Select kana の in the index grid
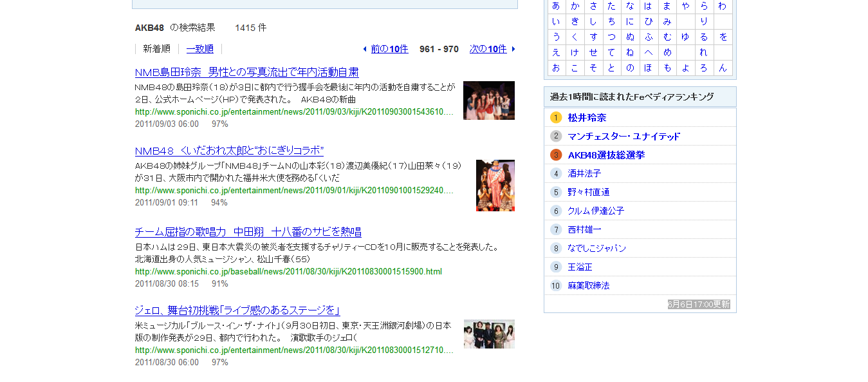Image resolution: width=868 pixels, height=382 pixels. pyautogui.click(x=630, y=68)
